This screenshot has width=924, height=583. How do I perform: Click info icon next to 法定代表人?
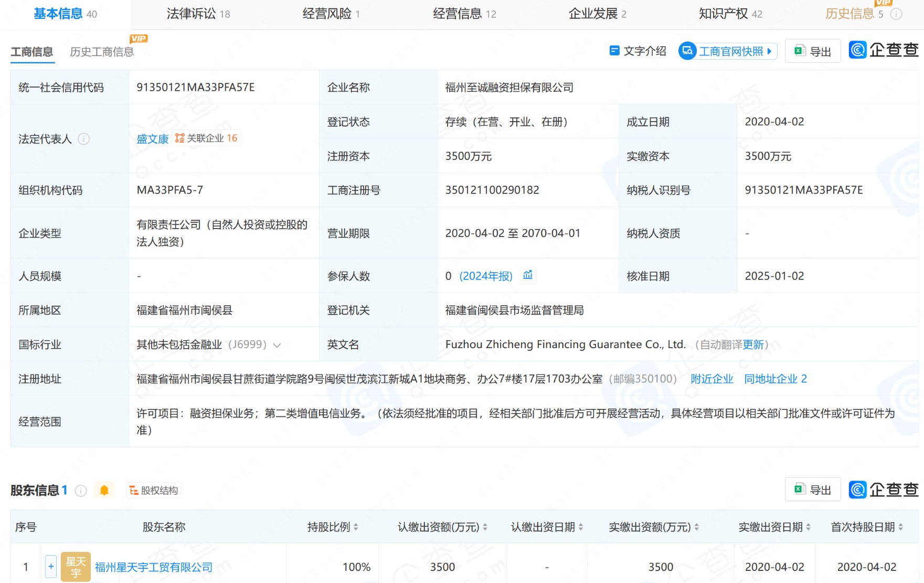pos(83,139)
